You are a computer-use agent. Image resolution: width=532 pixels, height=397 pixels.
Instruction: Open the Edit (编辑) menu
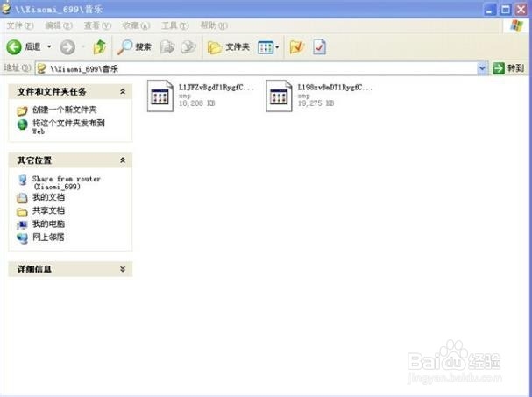coord(59,25)
